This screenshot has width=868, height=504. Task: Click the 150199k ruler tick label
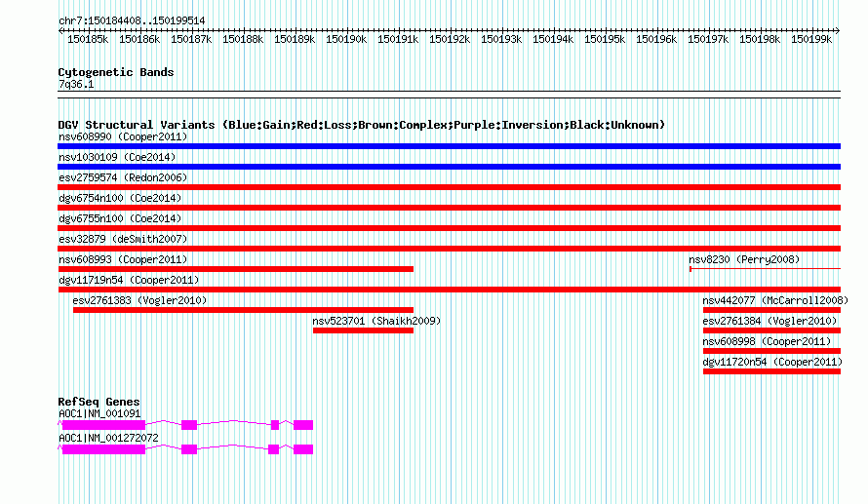[x=811, y=39]
